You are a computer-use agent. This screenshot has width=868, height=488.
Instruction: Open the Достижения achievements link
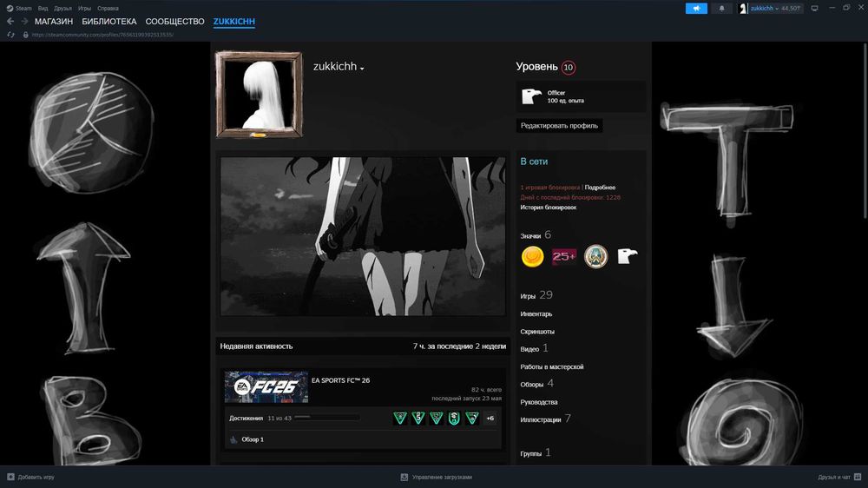pos(246,419)
